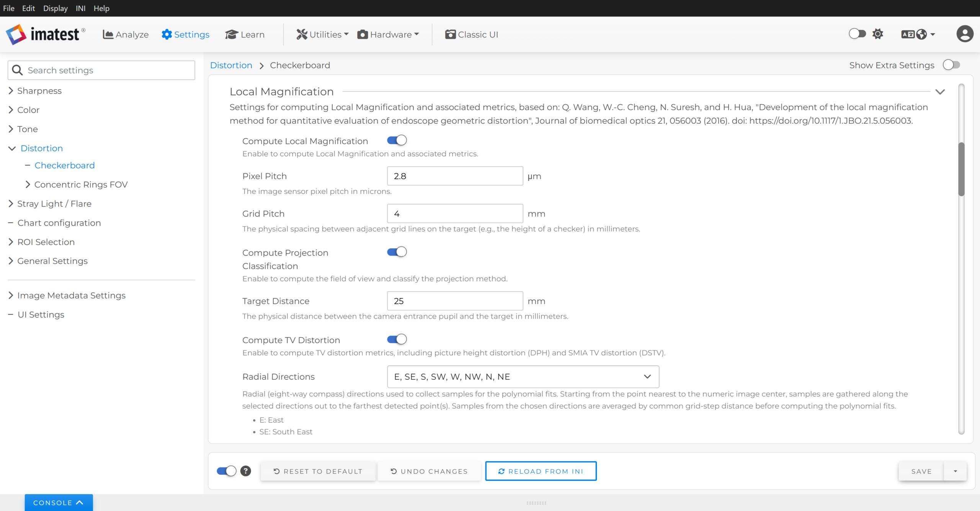
Task: Open the Radial Directions dropdown
Action: (x=523, y=377)
